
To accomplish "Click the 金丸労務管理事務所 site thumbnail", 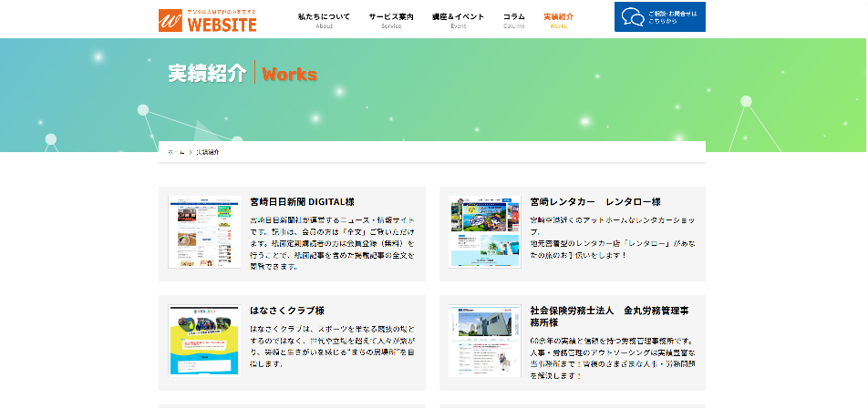I will (484, 339).
